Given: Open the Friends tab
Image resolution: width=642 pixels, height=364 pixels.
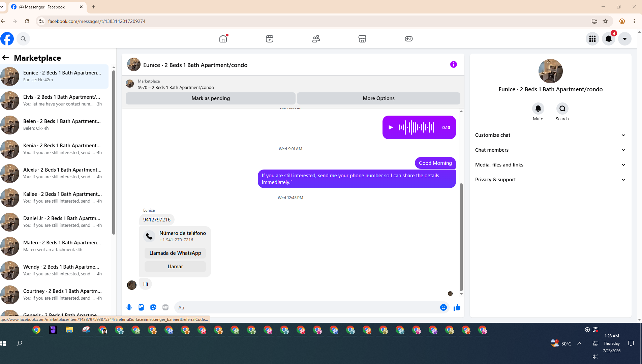Looking at the screenshot, I should click(x=316, y=39).
